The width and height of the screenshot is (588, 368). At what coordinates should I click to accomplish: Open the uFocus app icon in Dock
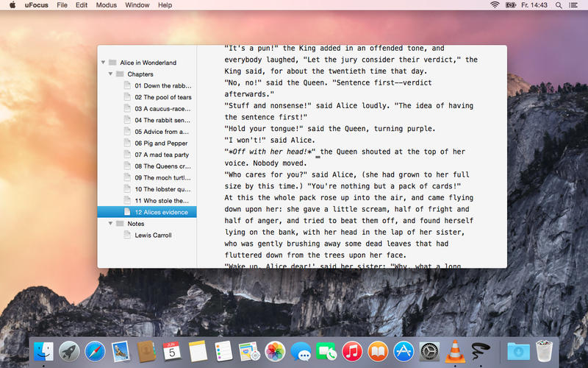(481, 352)
